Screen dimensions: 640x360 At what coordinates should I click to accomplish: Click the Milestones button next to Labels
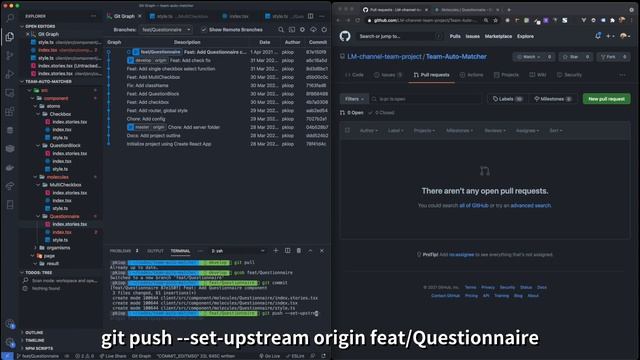click(552, 99)
